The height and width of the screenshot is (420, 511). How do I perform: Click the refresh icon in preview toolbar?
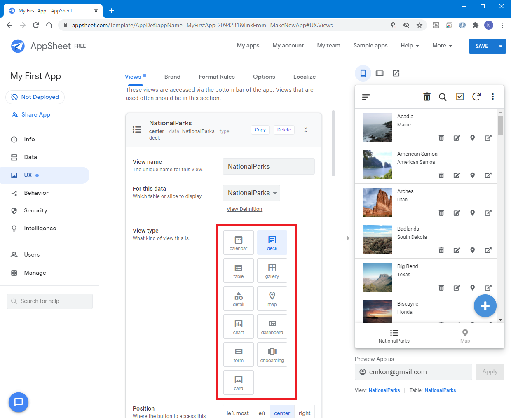pos(476,97)
